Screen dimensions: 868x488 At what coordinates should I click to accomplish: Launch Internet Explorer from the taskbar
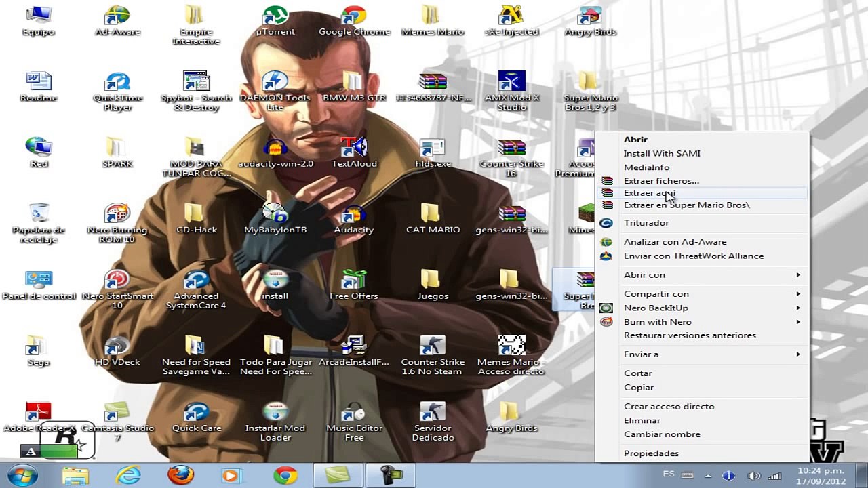click(128, 475)
